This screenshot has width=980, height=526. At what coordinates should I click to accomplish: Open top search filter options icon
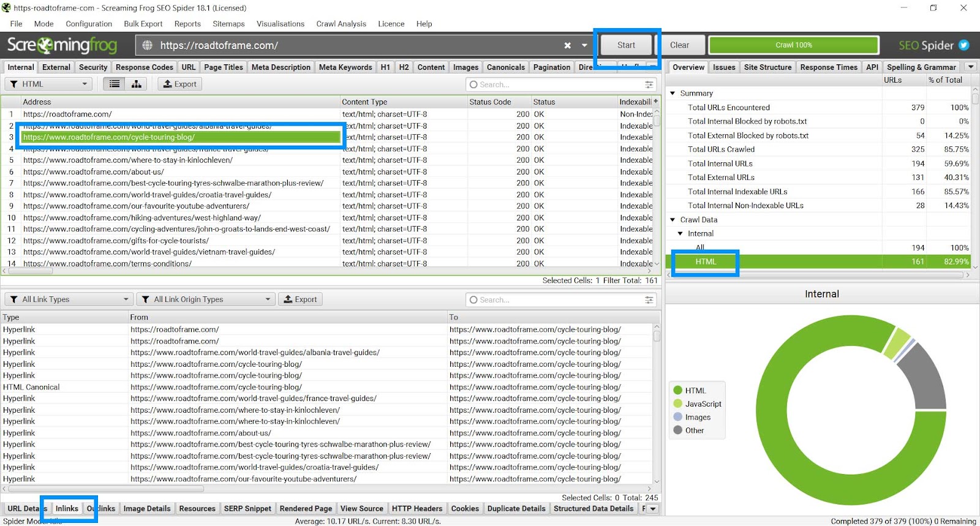point(649,85)
